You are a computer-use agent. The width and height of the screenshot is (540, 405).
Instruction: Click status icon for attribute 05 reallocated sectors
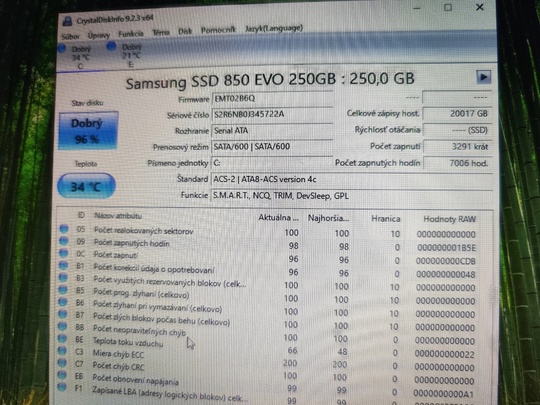pyautogui.click(x=64, y=229)
